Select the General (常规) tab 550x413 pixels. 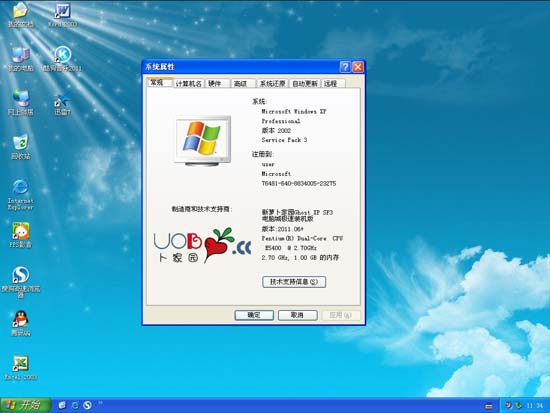tap(160, 83)
